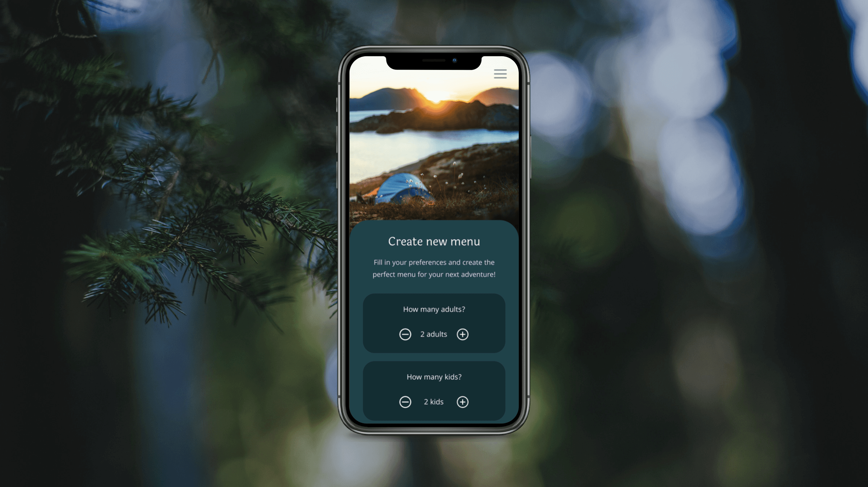
Task: Tap the kids stepper current value
Action: (x=433, y=401)
